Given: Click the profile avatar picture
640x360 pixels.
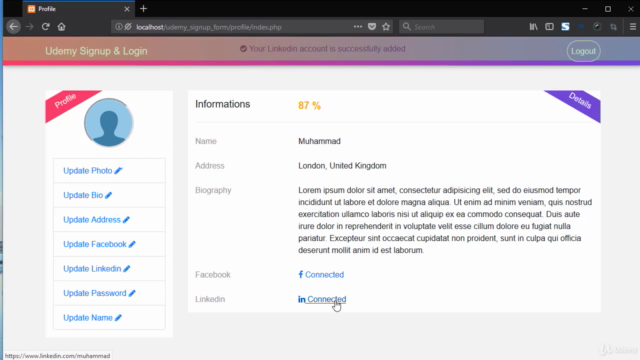Looking at the screenshot, I should coord(109,122).
